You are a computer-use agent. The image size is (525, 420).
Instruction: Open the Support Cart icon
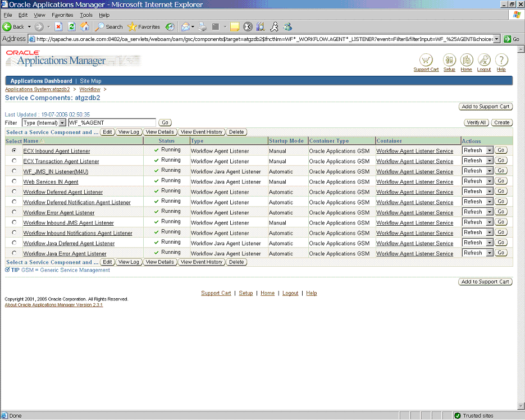point(426,60)
